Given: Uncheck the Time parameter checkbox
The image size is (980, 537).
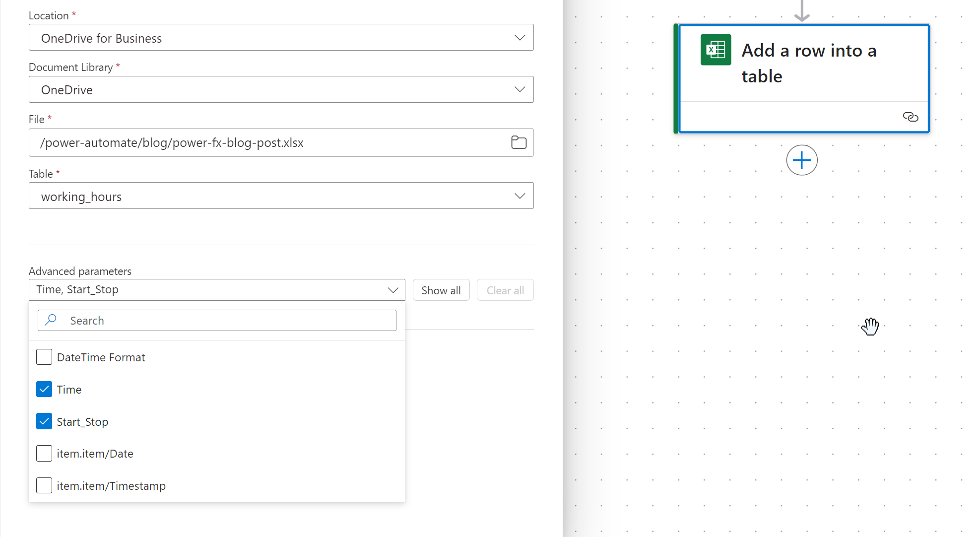Looking at the screenshot, I should pyautogui.click(x=44, y=389).
